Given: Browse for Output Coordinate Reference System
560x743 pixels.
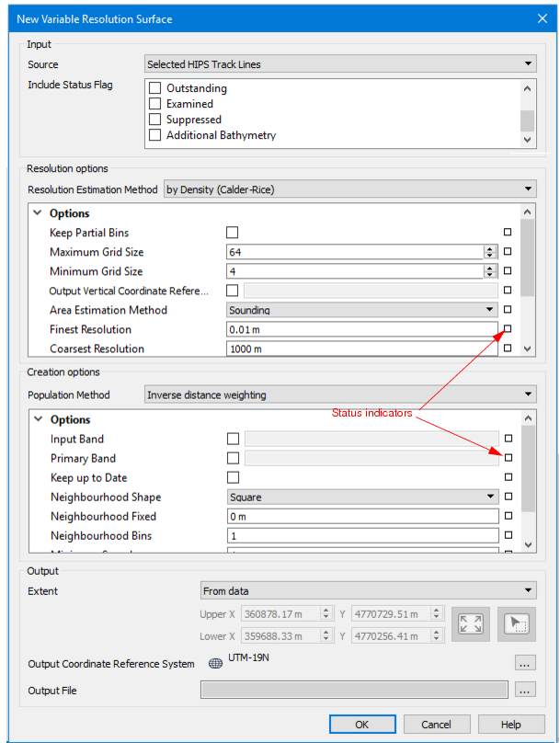Looking at the screenshot, I should tap(524, 663).
